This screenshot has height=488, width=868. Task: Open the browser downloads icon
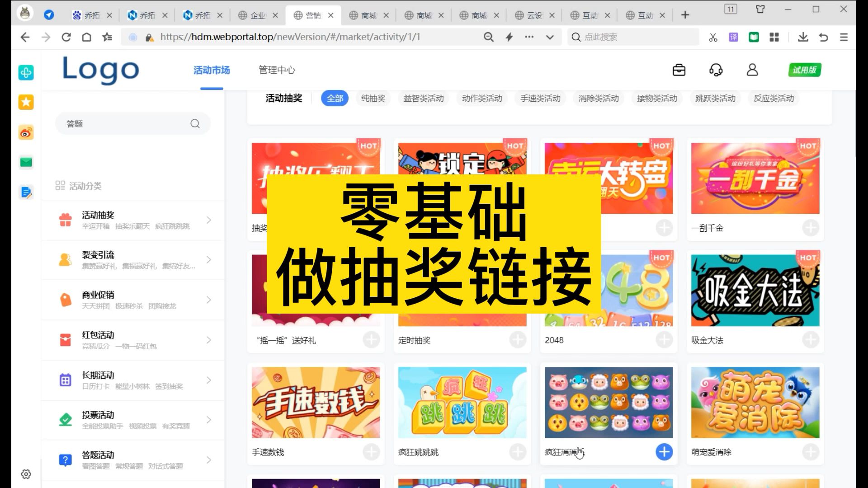pyautogui.click(x=803, y=37)
